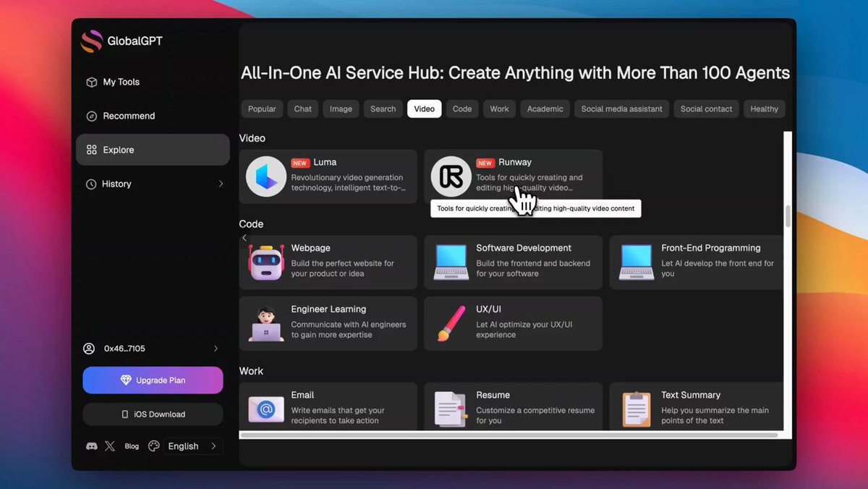Click the left arrow chevron under Code
Image resolution: width=868 pixels, height=489 pixels.
click(x=244, y=238)
